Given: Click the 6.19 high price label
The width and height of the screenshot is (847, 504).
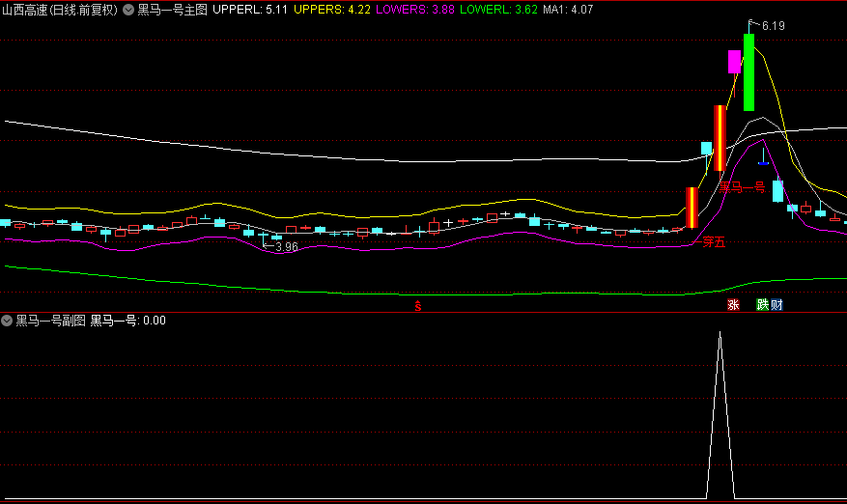Looking at the screenshot, I should click(773, 26).
